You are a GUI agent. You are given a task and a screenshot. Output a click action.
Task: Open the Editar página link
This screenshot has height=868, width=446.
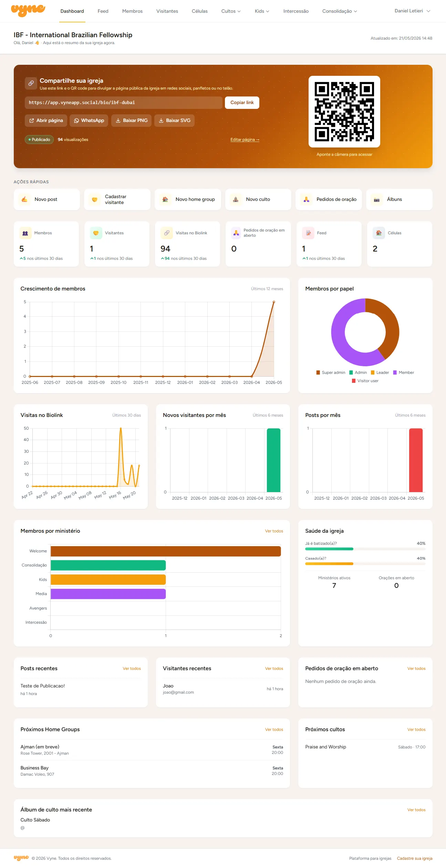coord(245,140)
